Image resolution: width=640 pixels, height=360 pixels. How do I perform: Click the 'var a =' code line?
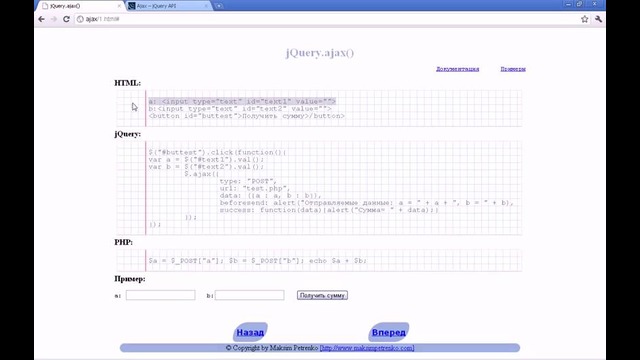click(x=206, y=160)
